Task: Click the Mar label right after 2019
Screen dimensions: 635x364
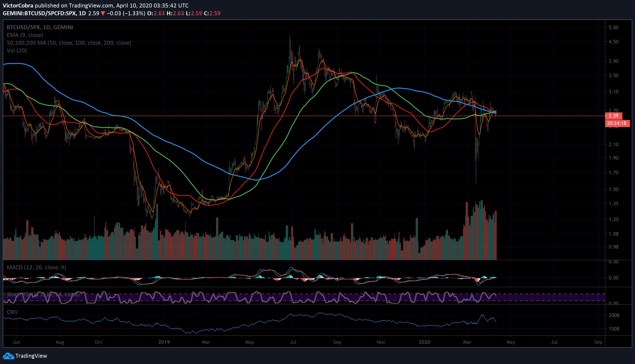Action: pyautogui.click(x=206, y=342)
